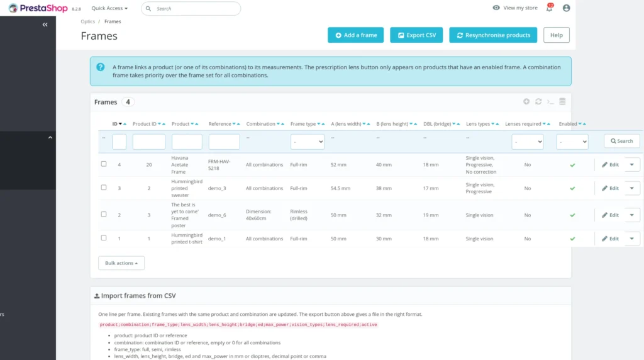This screenshot has height=360, width=644.
Task: Click the up sort arrow beside Lenses required
Action: click(x=548, y=124)
